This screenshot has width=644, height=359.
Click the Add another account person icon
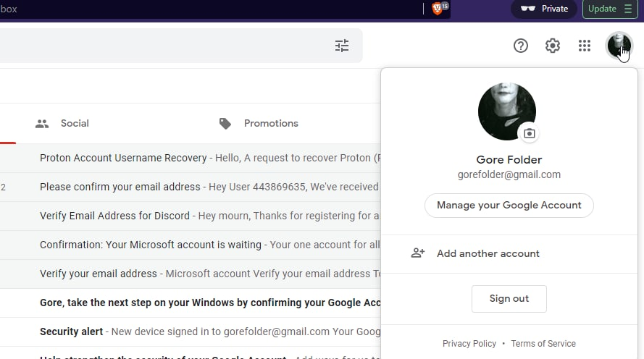[x=418, y=253]
